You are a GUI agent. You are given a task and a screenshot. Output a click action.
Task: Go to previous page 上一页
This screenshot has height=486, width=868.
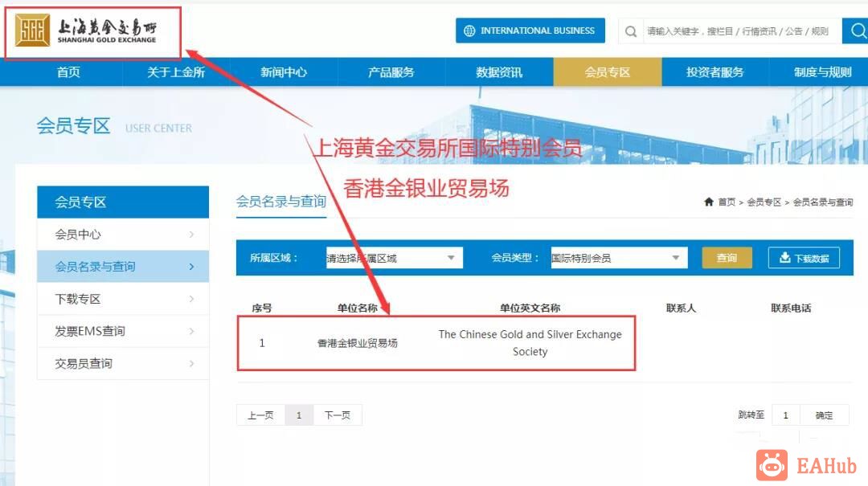[x=260, y=415]
